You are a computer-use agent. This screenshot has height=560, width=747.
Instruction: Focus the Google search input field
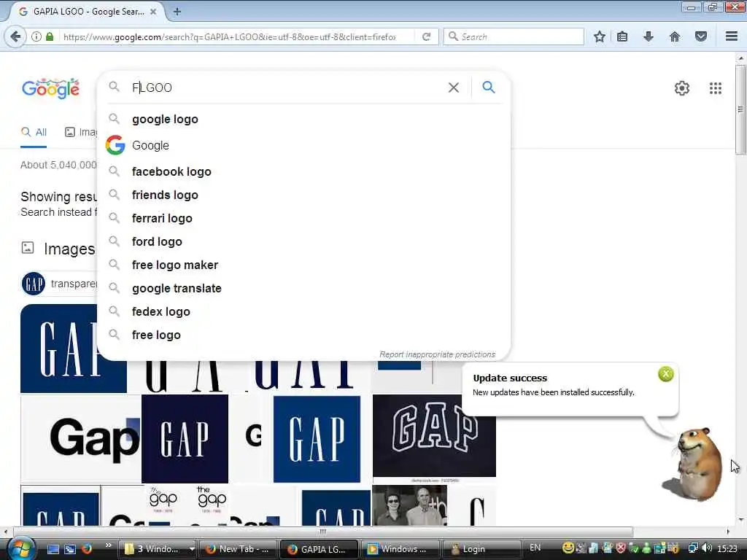coord(286,87)
